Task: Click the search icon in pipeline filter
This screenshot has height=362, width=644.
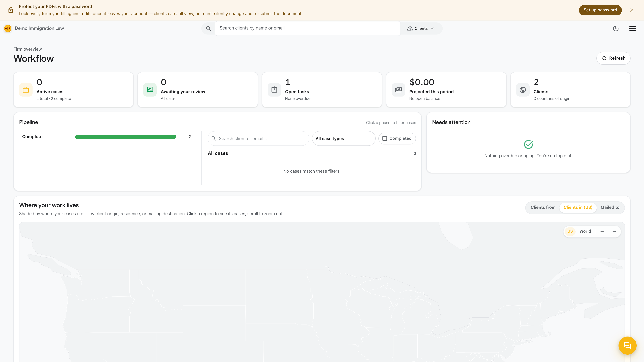Action: tap(214, 138)
